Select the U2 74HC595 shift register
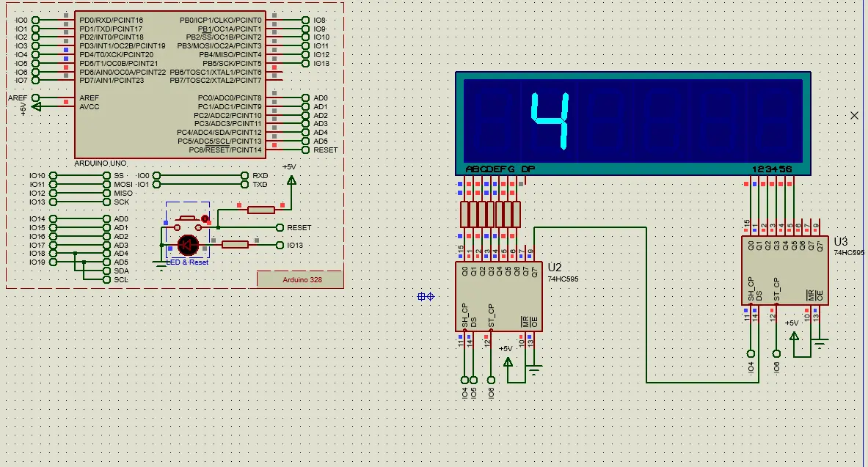The height and width of the screenshot is (467, 868). point(499,297)
